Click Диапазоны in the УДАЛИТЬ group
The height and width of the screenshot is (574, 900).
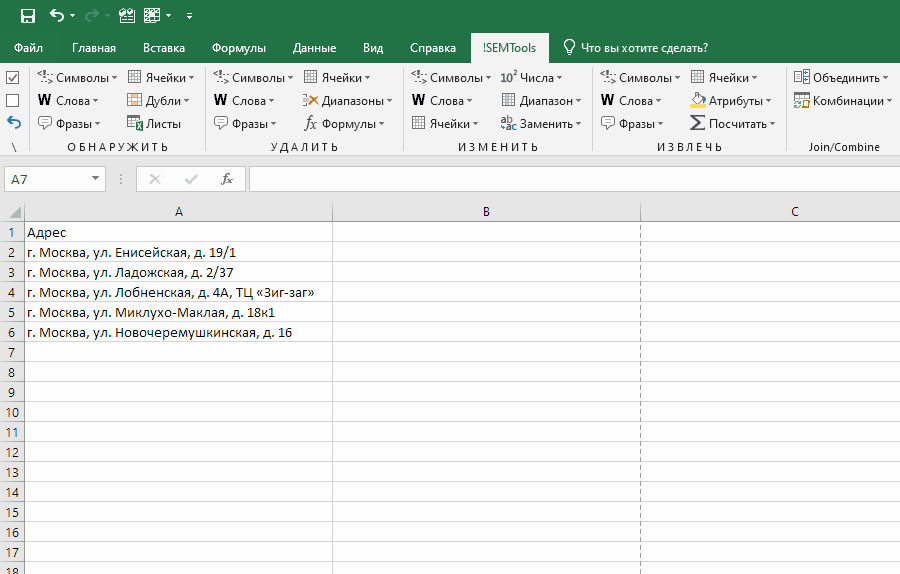(346, 101)
